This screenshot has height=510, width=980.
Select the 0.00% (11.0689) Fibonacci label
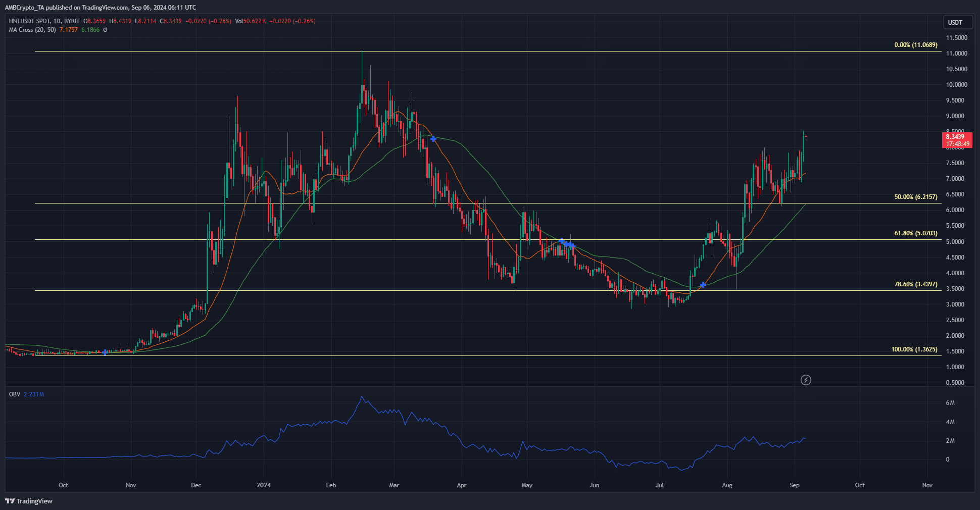tap(915, 45)
